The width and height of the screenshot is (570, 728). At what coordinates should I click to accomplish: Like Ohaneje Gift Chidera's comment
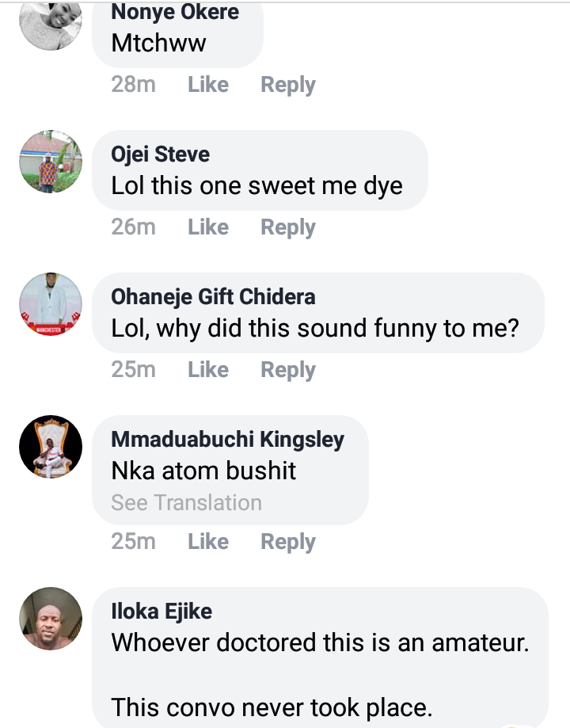pos(208,370)
